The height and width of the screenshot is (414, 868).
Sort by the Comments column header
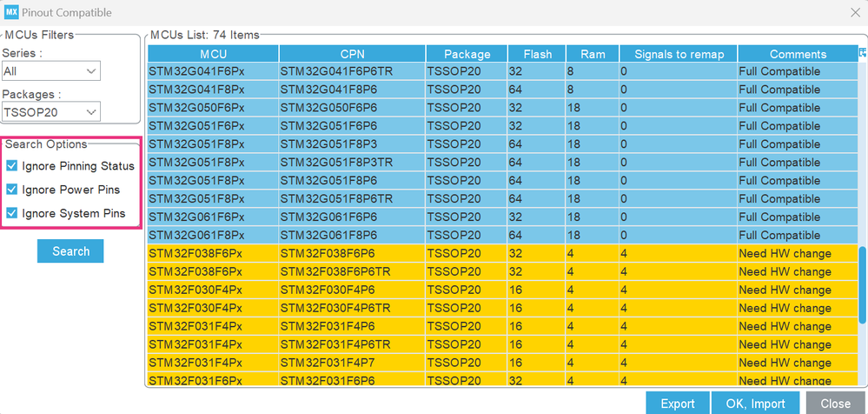click(798, 54)
